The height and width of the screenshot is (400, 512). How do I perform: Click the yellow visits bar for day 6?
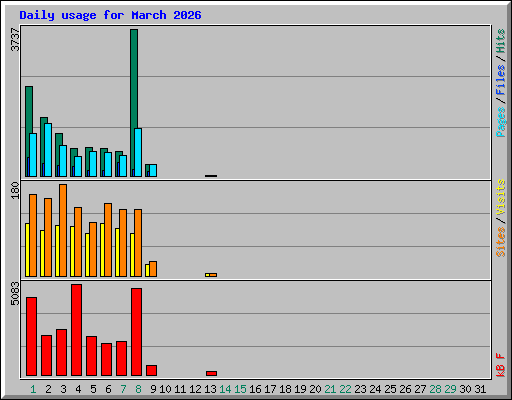(x=102, y=250)
